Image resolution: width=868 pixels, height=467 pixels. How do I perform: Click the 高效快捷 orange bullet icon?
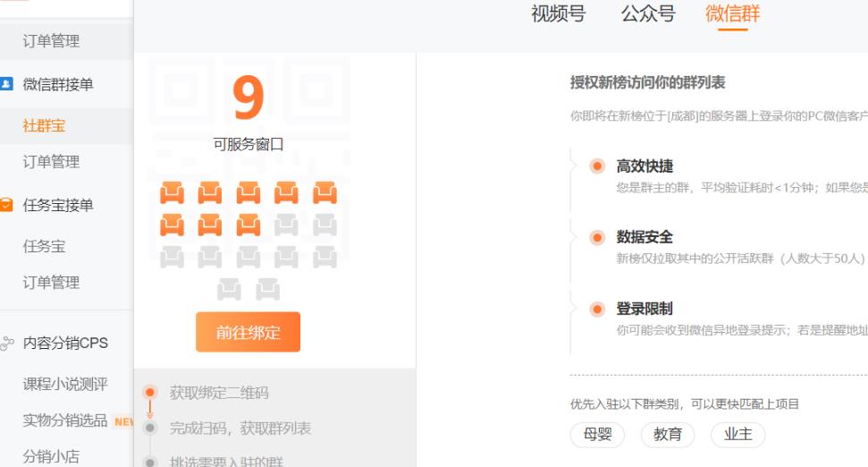(597, 166)
